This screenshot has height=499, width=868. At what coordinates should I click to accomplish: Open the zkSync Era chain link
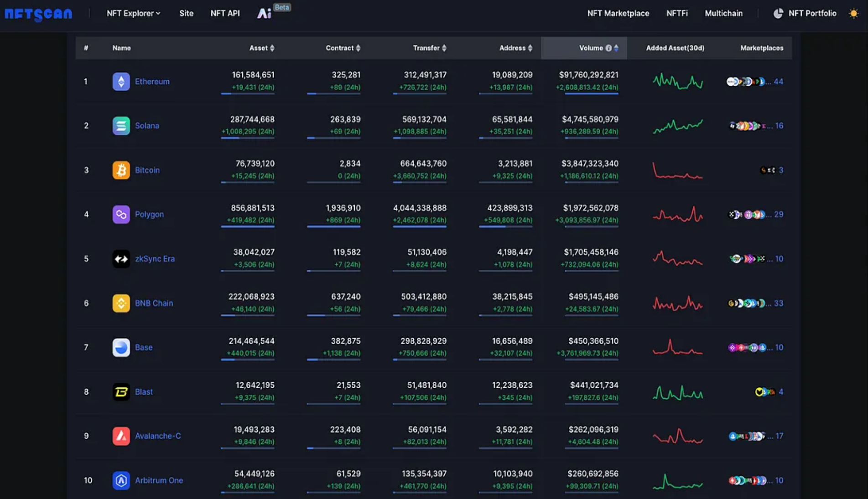tap(155, 259)
